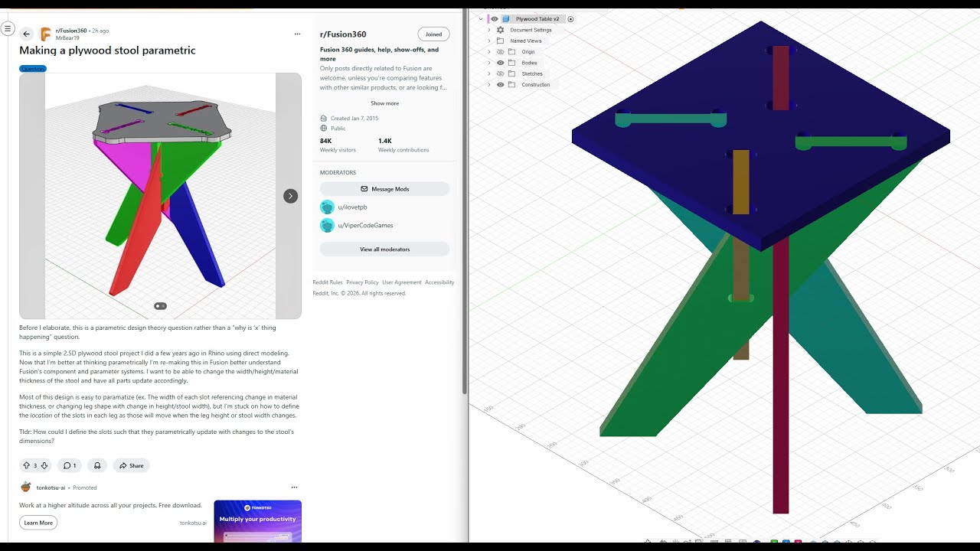Open the Tonkotsu ad thumbnail image
This screenshot has width=980, height=551.
[x=257, y=521]
